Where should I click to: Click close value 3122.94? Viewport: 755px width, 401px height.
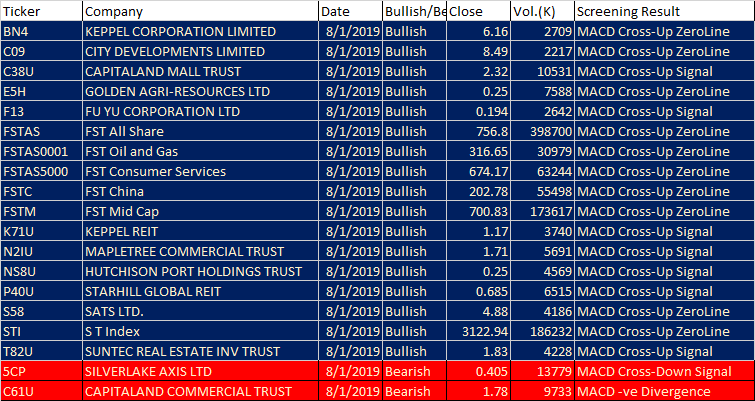479,331
